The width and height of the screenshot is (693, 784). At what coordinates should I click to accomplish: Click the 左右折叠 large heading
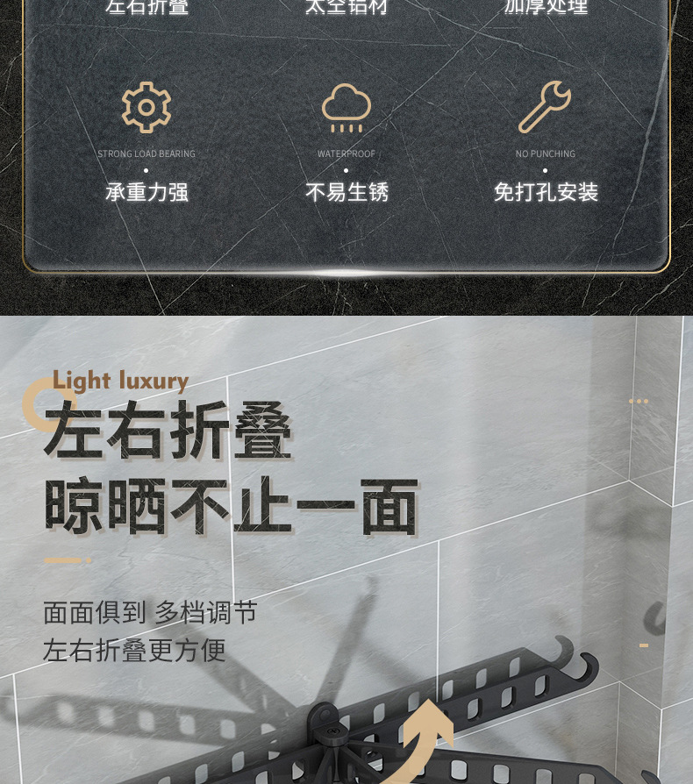(x=168, y=431)
